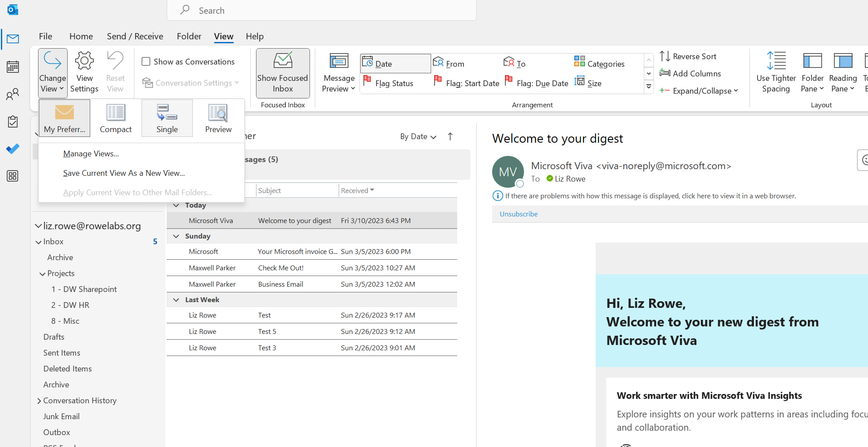
Task: Enable Use Tighter Spacing
Action: (776, 73)
